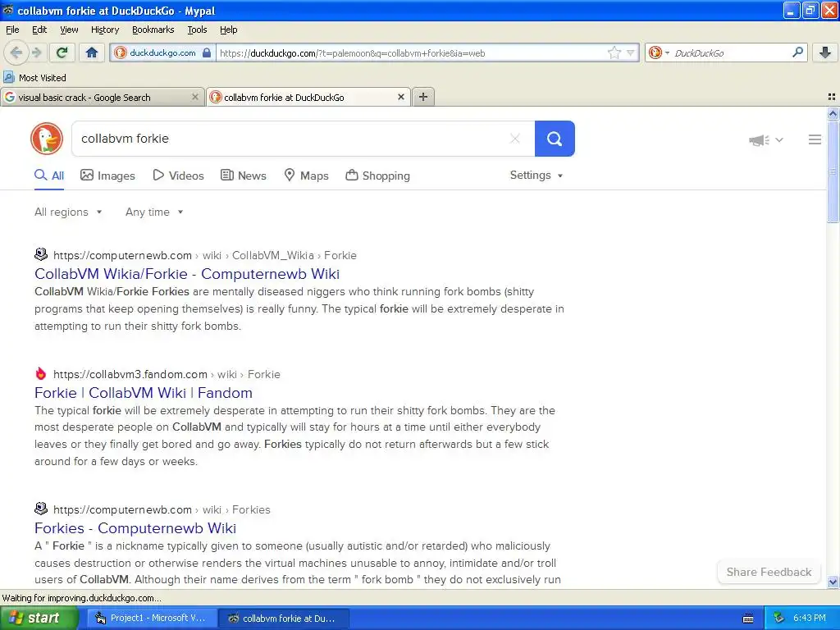Open the downloads arrow button
Image resolution: width=840 pixels, height=630 pixels.
pos(825,52)
